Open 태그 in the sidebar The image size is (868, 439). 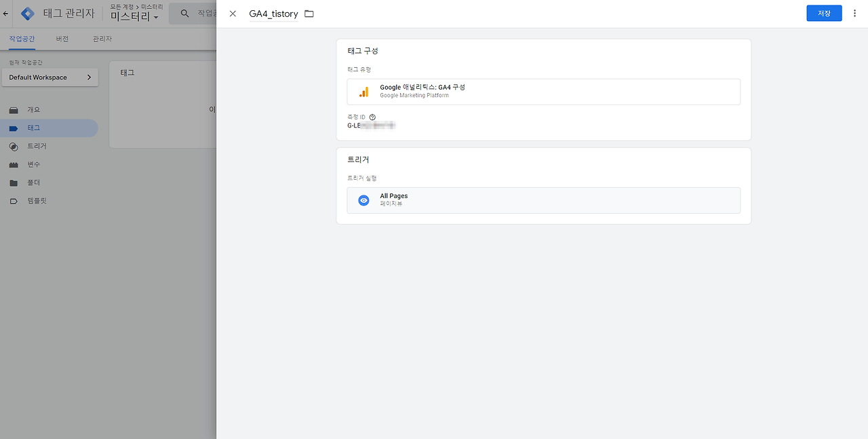(x=49, y=128)
